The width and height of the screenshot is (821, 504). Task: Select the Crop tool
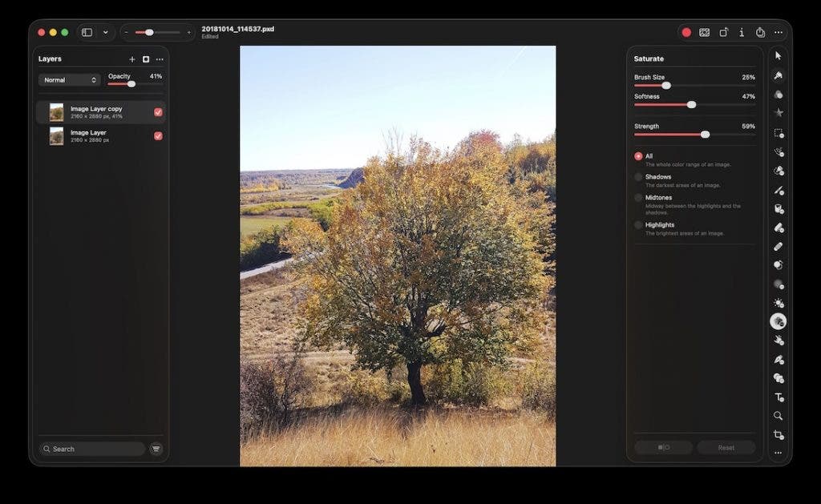click(778, 435)
